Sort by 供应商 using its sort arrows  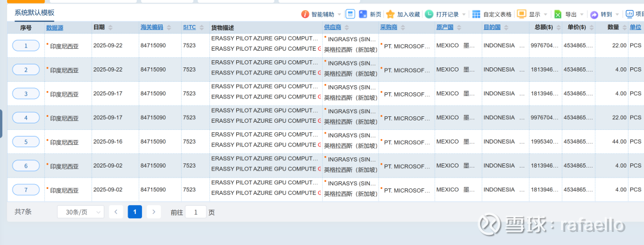point(346,27)
